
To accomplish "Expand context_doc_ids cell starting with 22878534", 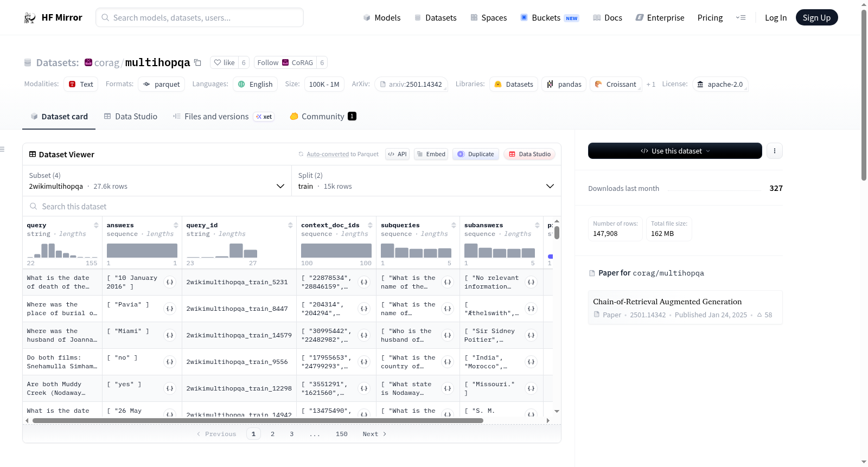I will (364, 282).
